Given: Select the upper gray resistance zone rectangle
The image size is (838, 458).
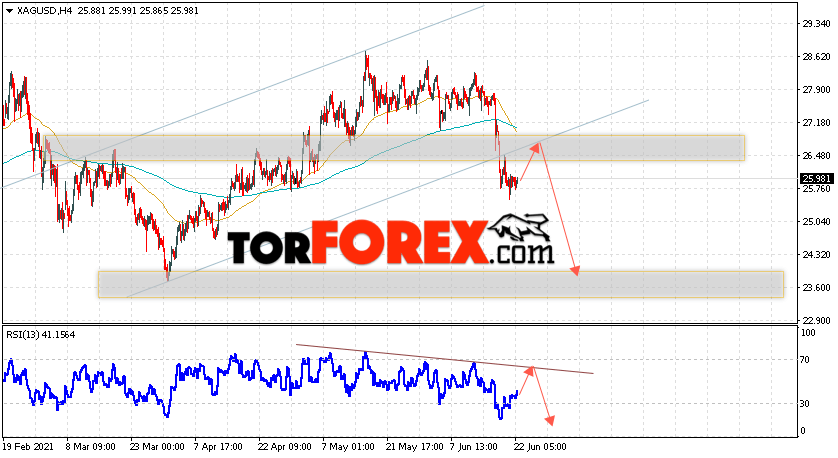Looking at the screenshot, I should pyautogui.click(x=396, y=148).
